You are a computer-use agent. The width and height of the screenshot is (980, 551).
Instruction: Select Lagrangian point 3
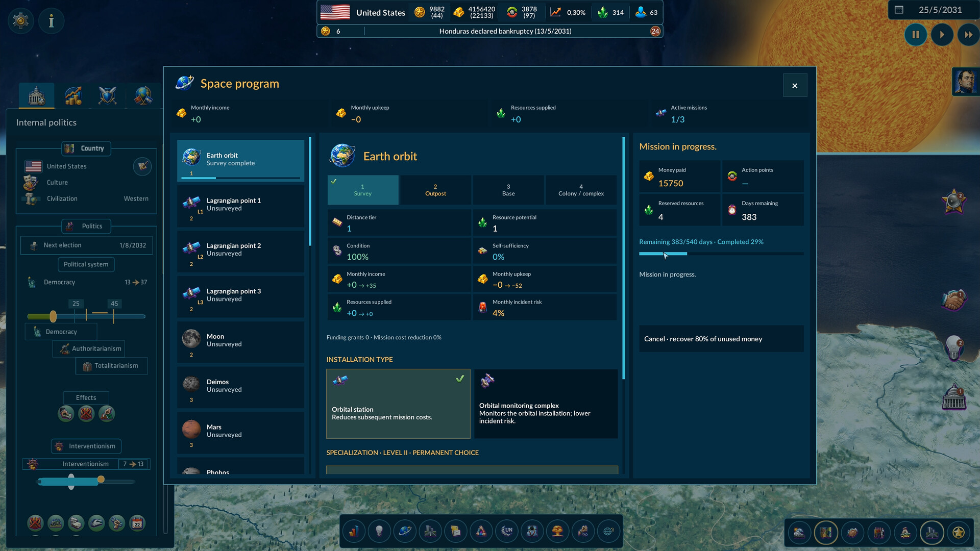pyautogui.click(x=240, y=297)
